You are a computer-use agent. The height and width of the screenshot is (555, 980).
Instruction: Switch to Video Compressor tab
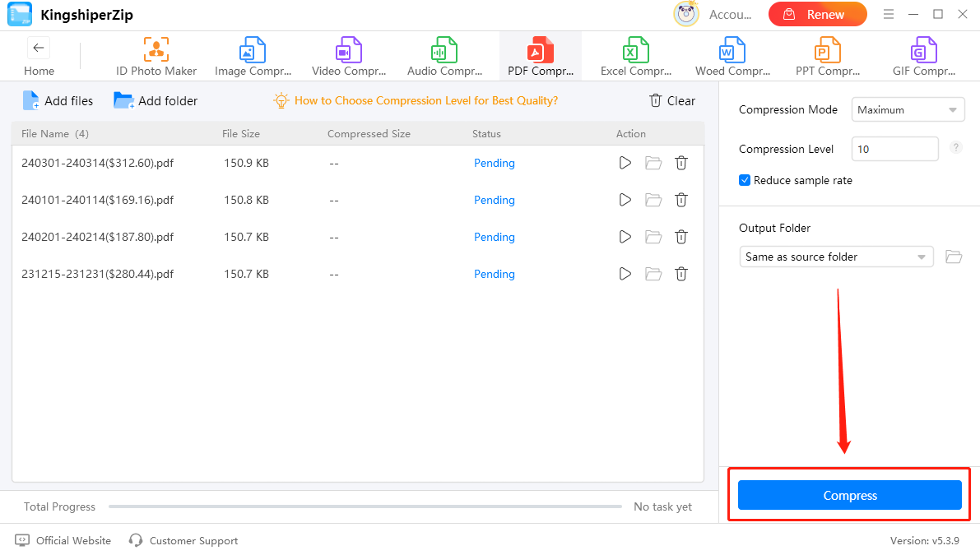click(x=349, y=57)
